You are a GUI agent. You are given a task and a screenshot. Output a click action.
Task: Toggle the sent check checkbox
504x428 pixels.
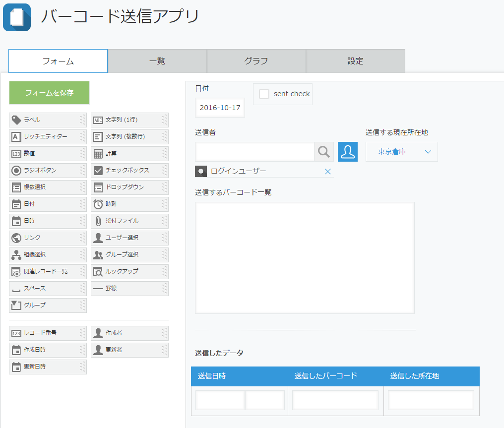click(264, 94)
